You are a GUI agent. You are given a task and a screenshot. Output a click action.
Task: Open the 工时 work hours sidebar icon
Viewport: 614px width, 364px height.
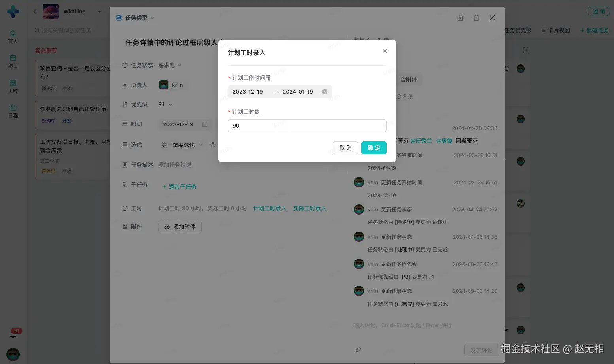[13, 87]
